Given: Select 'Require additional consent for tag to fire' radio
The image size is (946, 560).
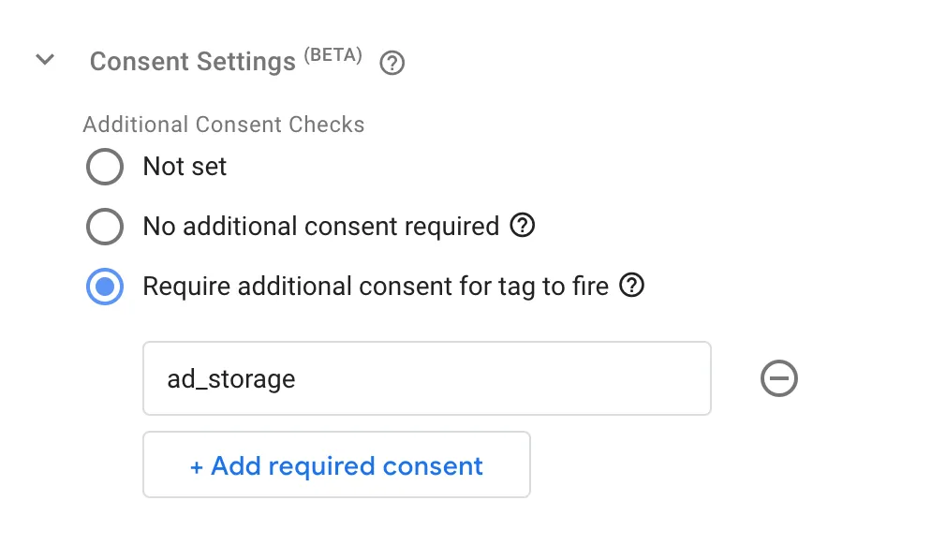Looking at the screenshot, I should (x=105, y=286).
